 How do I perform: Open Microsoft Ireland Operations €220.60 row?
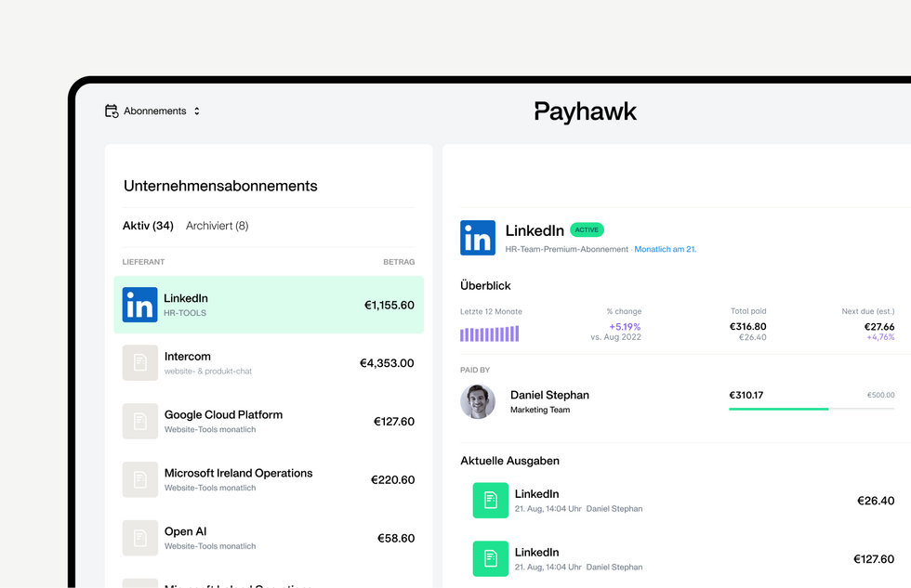[x=269, y=479]
